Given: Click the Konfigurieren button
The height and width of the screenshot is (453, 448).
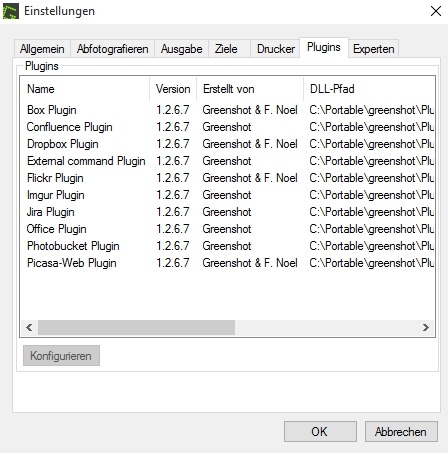Looking at the screenshot, I should 61,356.
